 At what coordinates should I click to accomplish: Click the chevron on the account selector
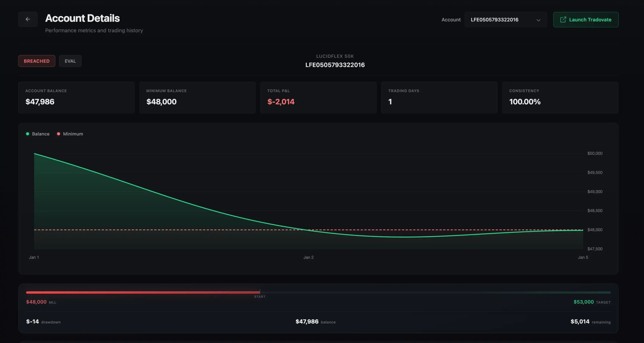coord(538,20)
